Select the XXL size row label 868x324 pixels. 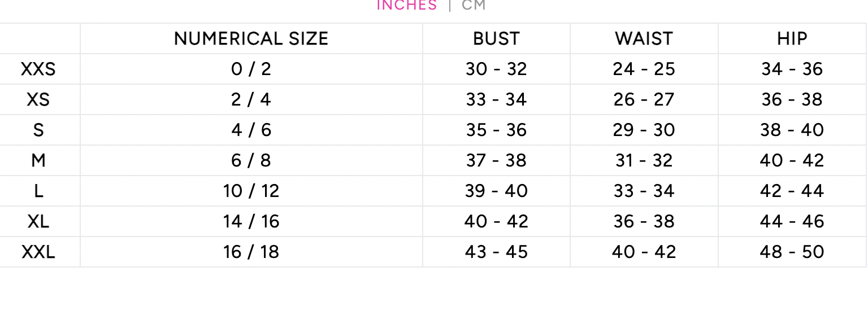pyautogui.click(x=38, y=252)
